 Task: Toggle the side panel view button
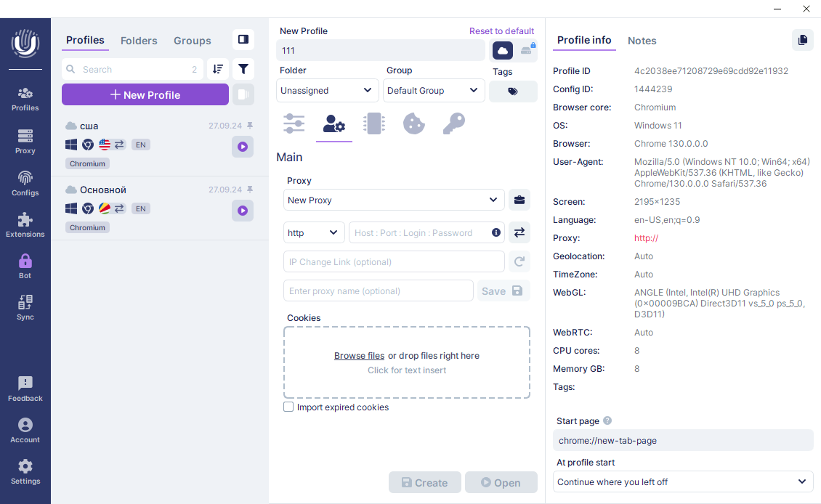pos(243,39)
